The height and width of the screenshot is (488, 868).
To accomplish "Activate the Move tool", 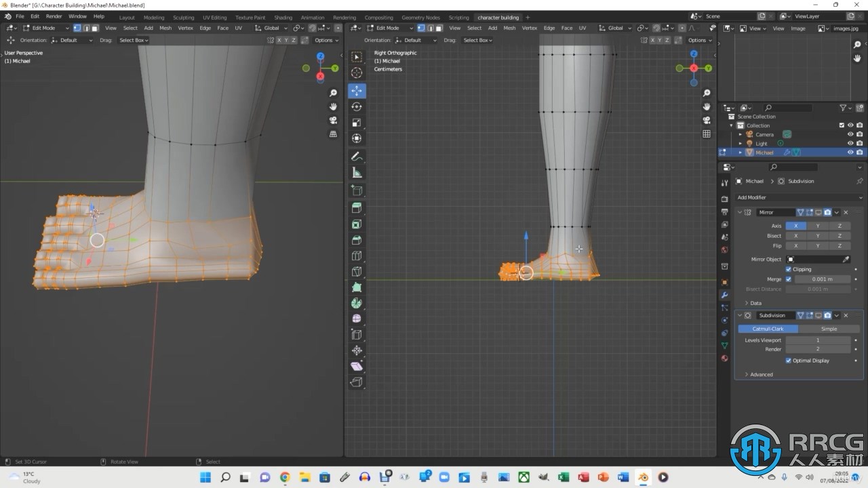I will point(357,91).
